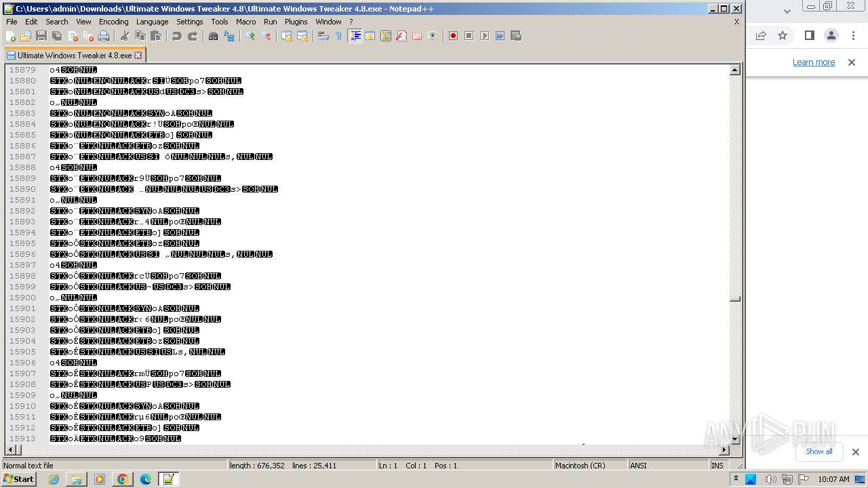Open Chrome side panel icon
868x488 pixels.
[x=809, y=35]
